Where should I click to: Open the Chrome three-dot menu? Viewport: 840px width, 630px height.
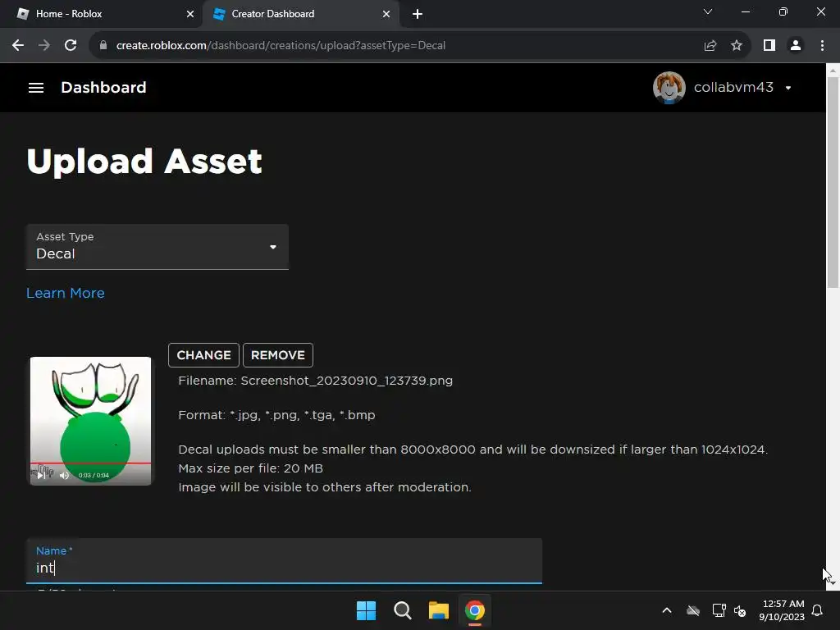tap(822, 46)
